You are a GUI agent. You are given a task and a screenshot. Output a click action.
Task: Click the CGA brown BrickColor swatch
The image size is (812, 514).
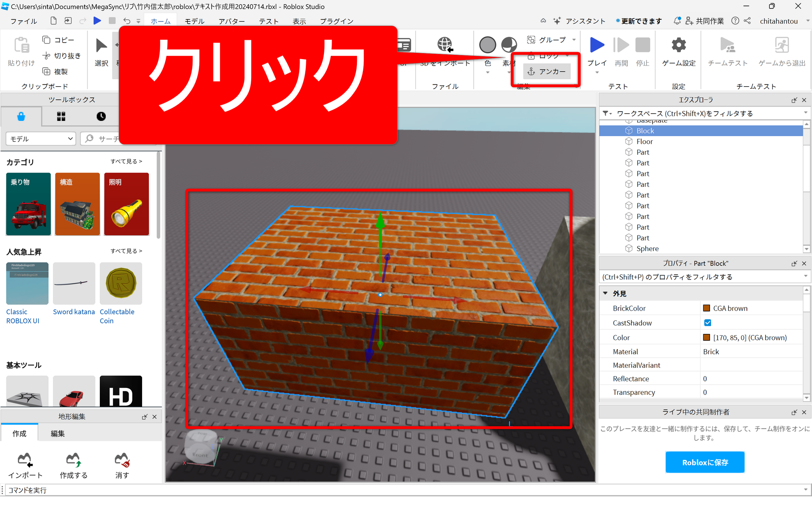pos(706,308)
